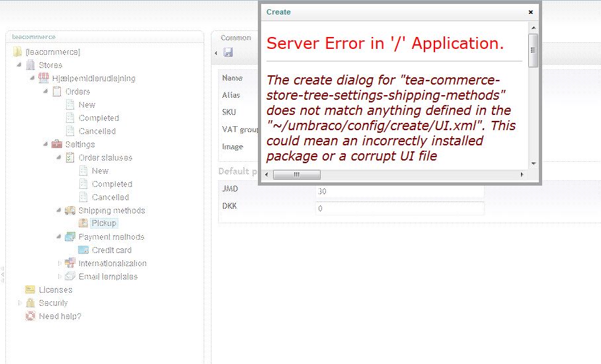Click the Security lock icon
The width and height of the screenshot is (601, 364).
(x=30, y=303)
